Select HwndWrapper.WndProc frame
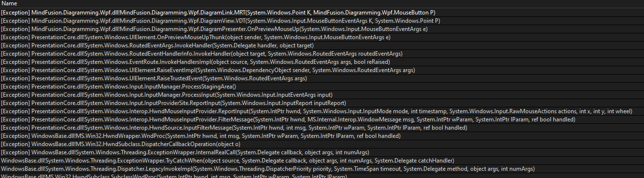644x178 pixels. tap(322, 136)
